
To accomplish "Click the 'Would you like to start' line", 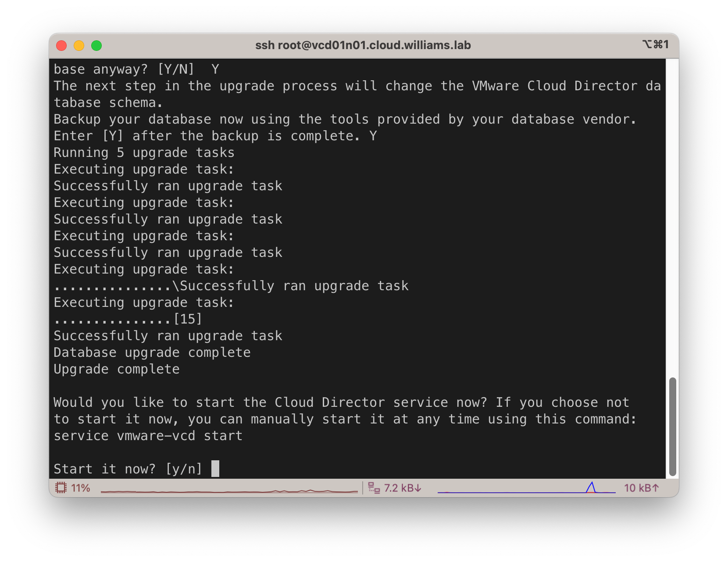I will pos(342,402).
